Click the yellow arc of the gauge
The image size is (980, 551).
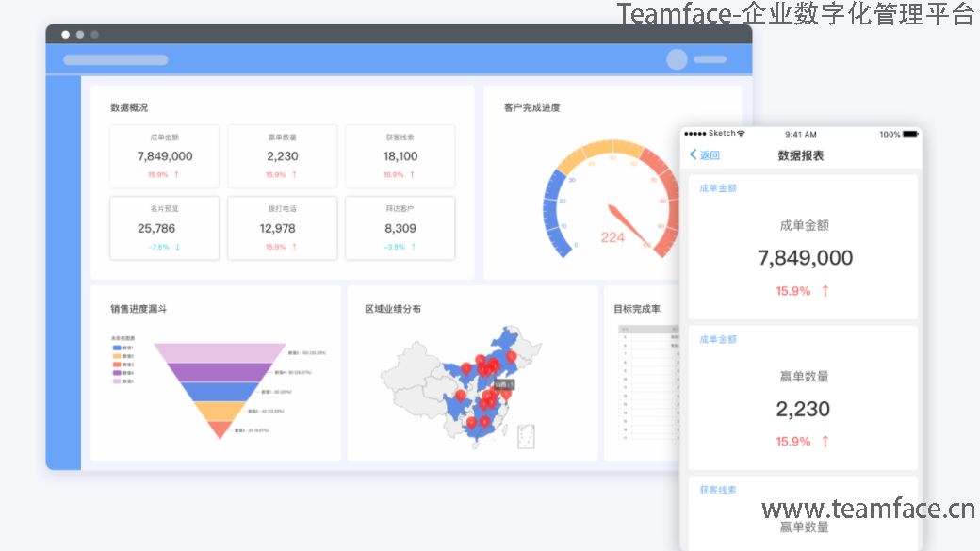click(x=601, y=150)
